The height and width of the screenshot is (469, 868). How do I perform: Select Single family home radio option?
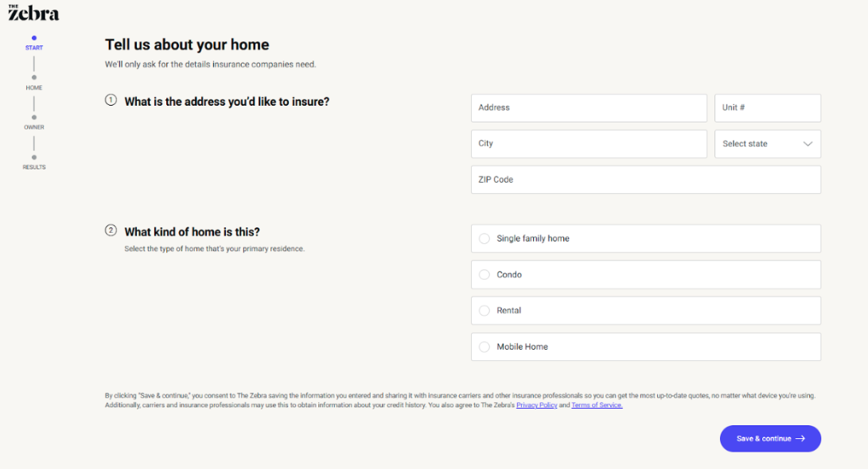485,238
